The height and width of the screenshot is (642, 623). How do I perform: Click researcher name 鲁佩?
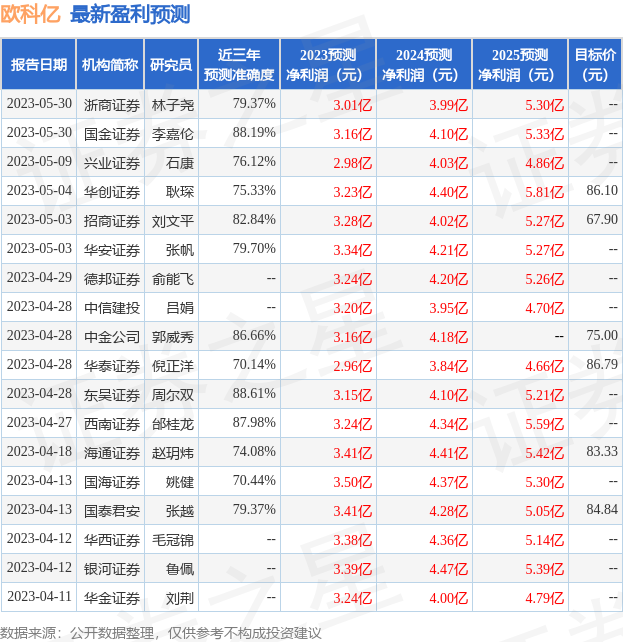(x=180, y=569)
